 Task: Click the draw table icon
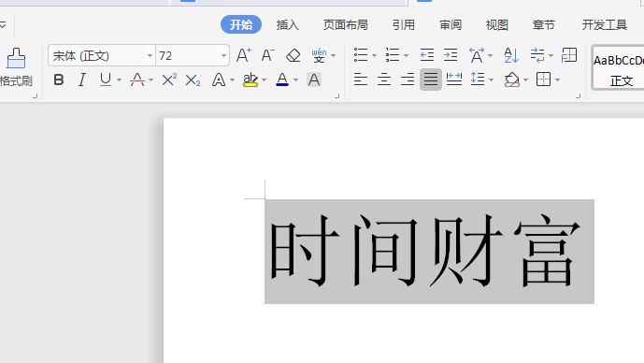point(569,55)
